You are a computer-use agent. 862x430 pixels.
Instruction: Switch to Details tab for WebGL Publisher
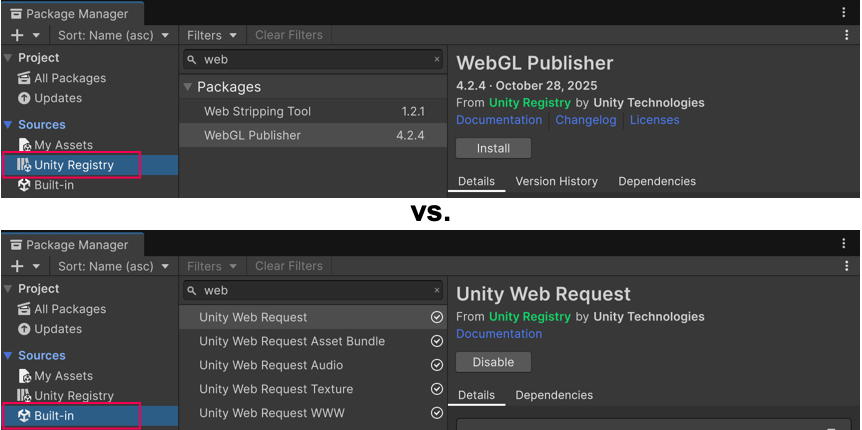click(x=477, y=181)
